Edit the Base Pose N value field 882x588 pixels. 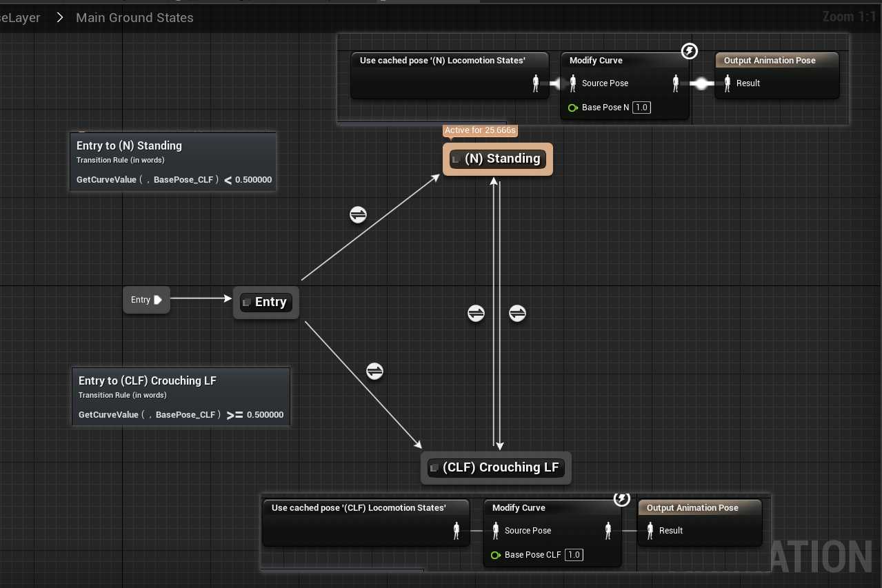pos(641,108)
